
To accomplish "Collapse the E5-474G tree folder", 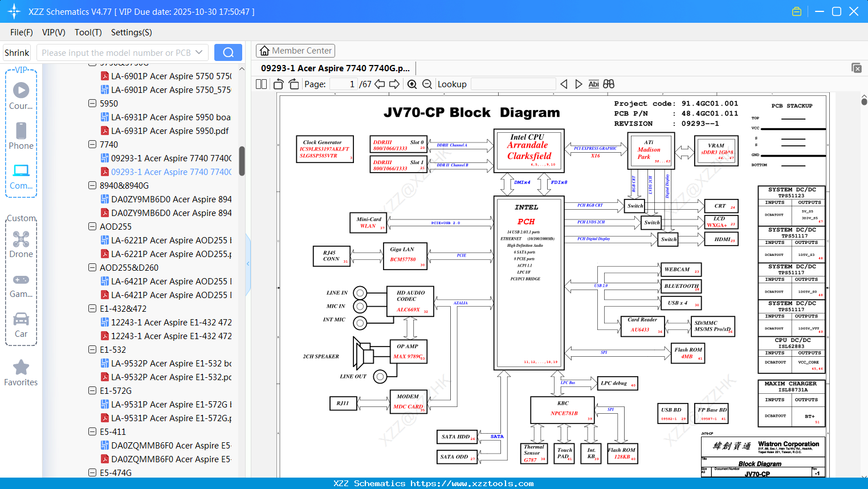I will click(92, 473).
